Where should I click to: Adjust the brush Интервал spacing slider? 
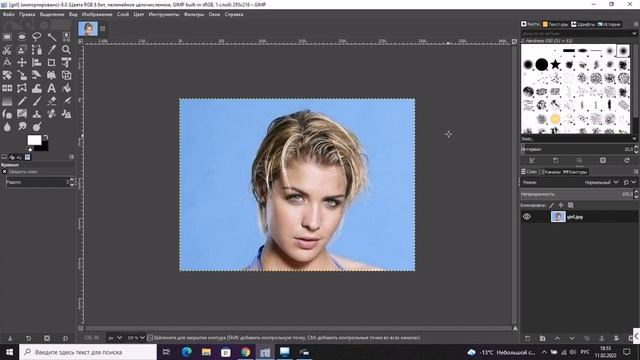coord(577,149)
